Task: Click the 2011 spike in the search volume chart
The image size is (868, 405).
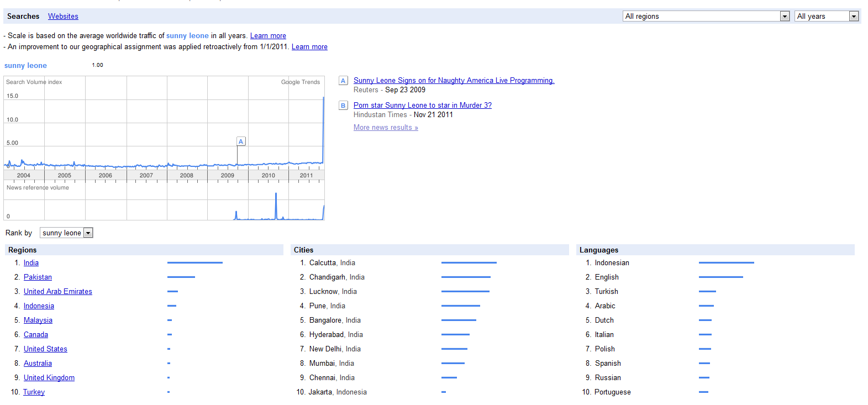Action: pos(323,130)
